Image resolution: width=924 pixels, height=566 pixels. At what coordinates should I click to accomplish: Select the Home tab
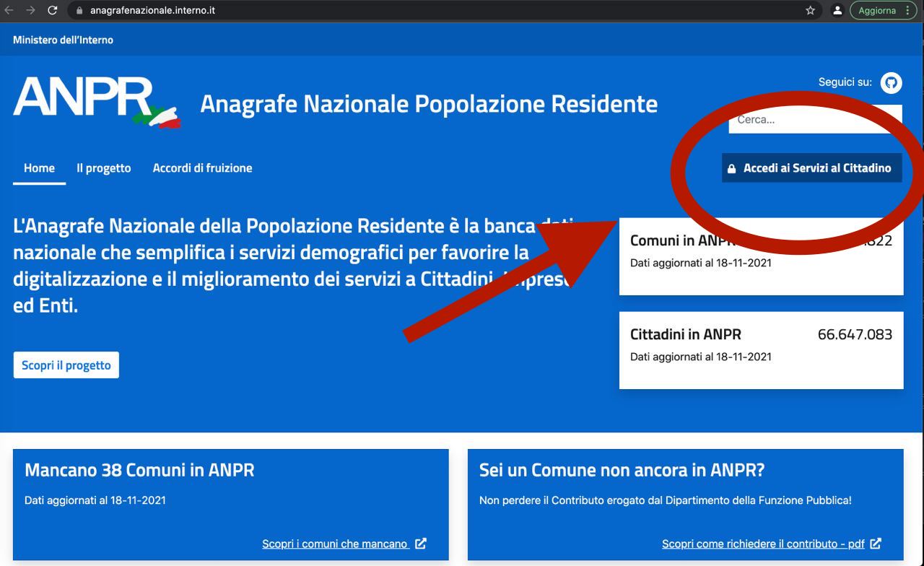pyautogui.click(x=39, y=168)
